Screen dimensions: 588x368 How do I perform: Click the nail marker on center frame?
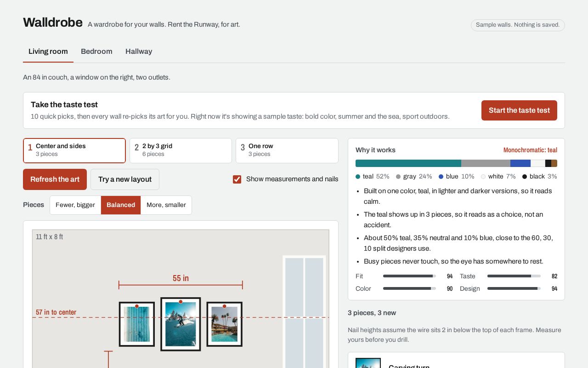click(x=181, y=302)
